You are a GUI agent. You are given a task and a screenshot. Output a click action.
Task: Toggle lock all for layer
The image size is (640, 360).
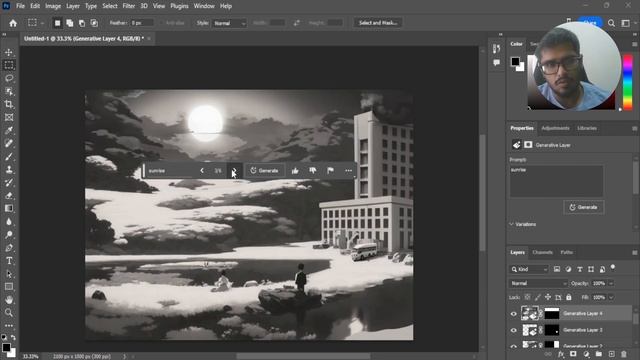tap(569, 298)
